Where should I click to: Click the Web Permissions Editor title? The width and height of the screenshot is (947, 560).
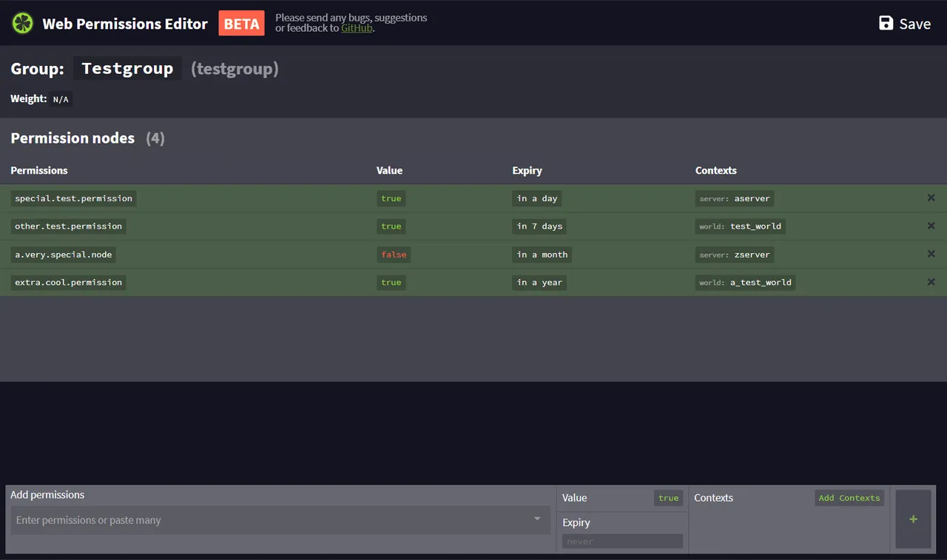125,24
